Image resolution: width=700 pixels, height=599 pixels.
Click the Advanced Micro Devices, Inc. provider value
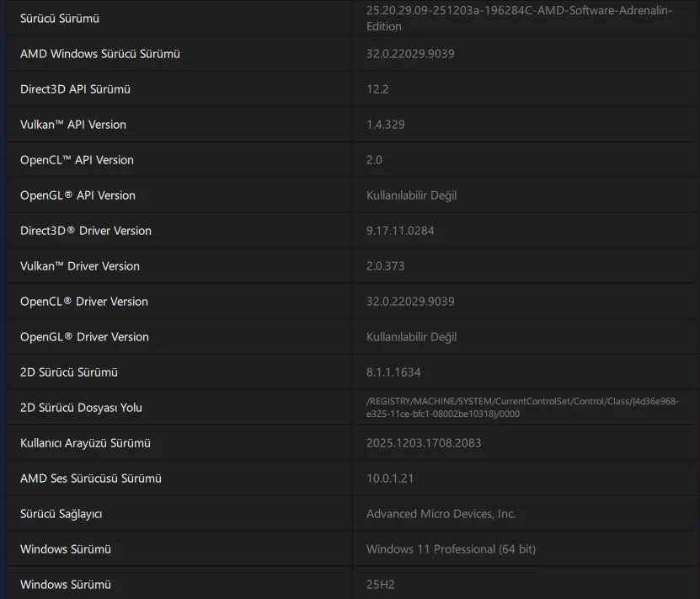click(441, 514)
